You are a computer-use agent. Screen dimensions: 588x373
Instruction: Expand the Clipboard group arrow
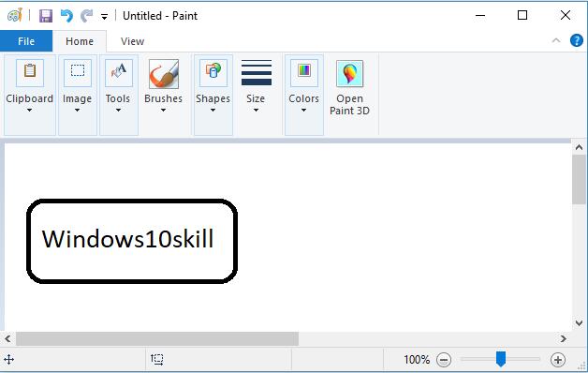30,110
